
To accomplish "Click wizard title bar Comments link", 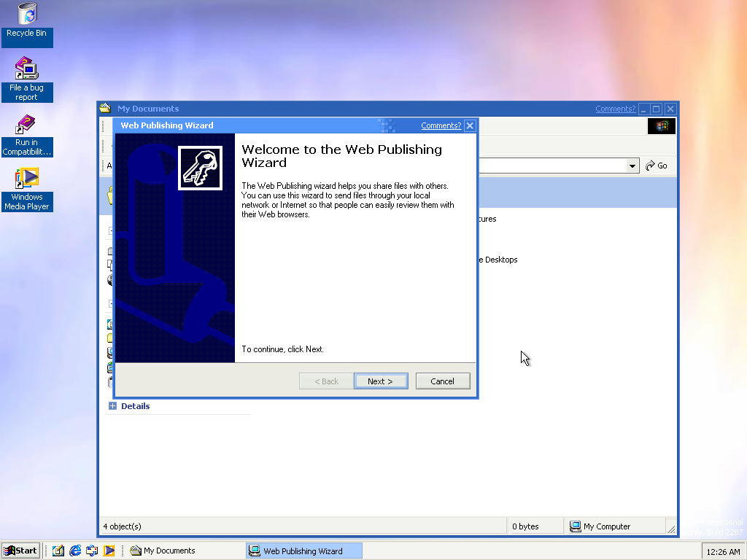I will coord(441,125).
